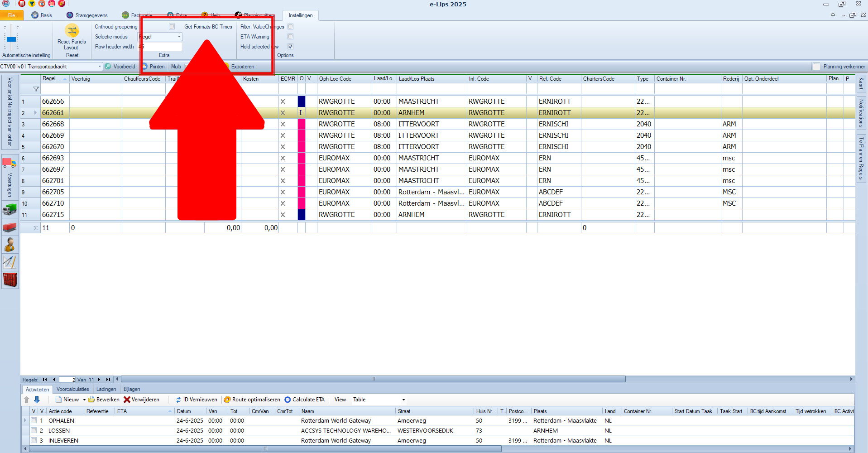Click the e-Lips application logo icon
This screenshot has height=453, width=868.
coord(6,4)
